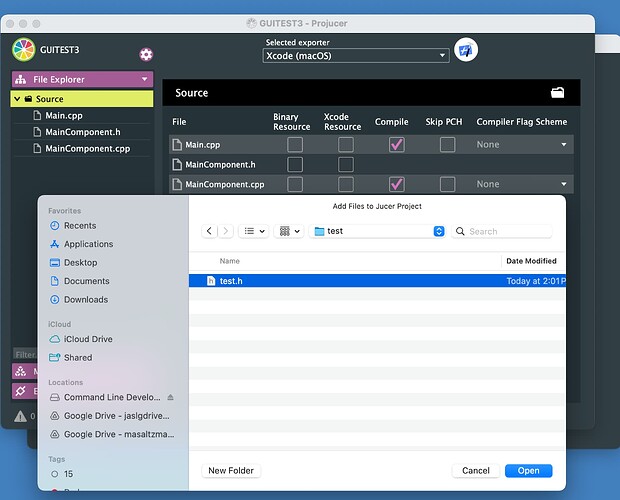620x500 pixels.
Task: Click MainComponent.cpp file icon in the table
Action: click(x=177, y=184)
